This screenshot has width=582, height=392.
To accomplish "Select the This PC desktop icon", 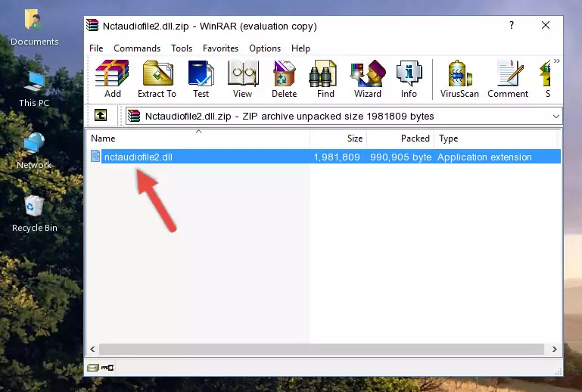I will [x=34, y=89].
